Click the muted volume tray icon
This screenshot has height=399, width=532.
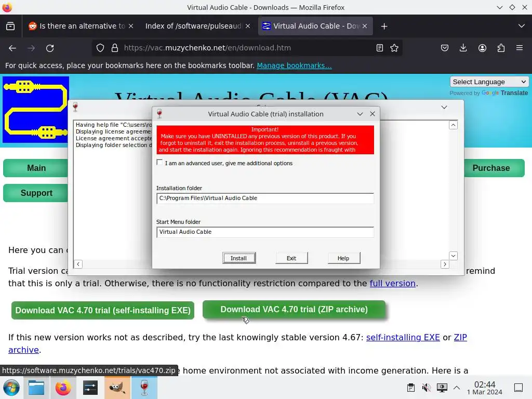tap(426, 388)
